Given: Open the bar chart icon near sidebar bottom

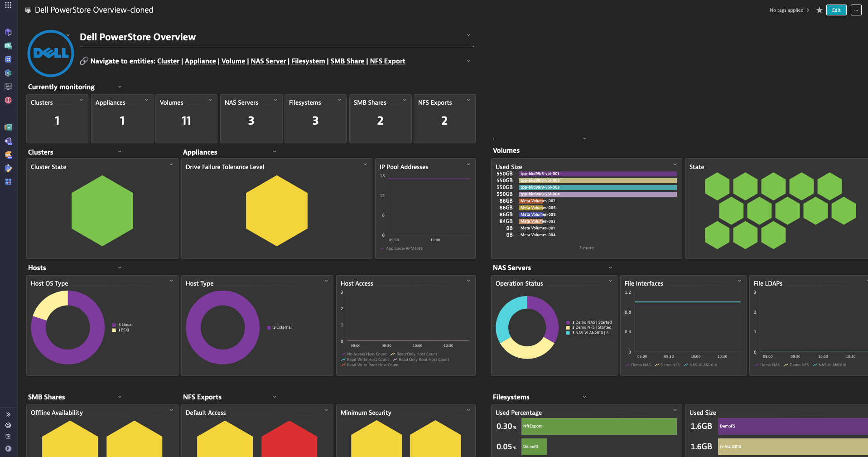Looking at the screenshot, I should pos(8,436).
